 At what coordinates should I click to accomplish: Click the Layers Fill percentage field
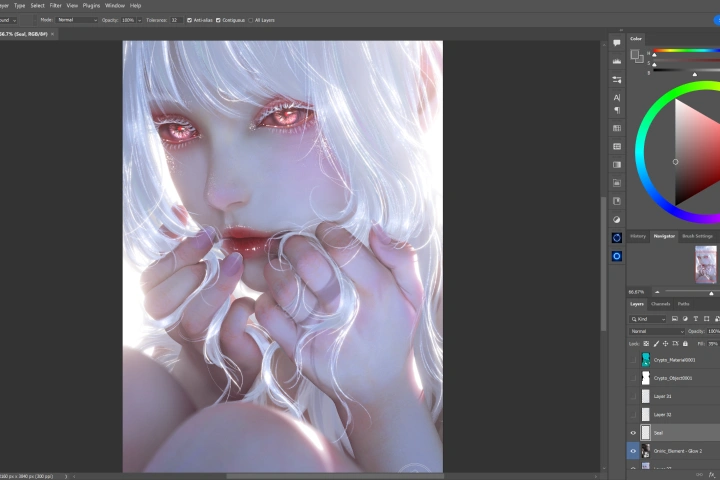tap(713, 344)
